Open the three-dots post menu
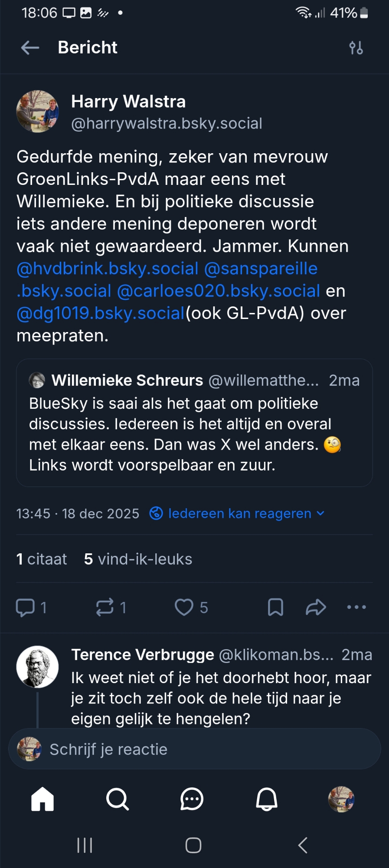Screen dimensions: 389x868 pyautogui.click(x=356, y=607)
